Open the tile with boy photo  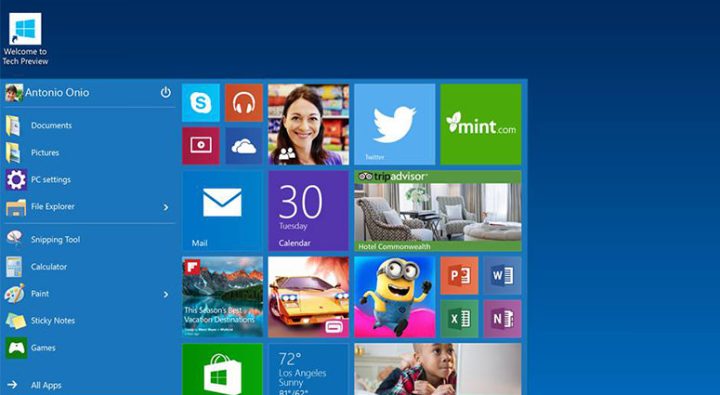[x=438, y=369]
